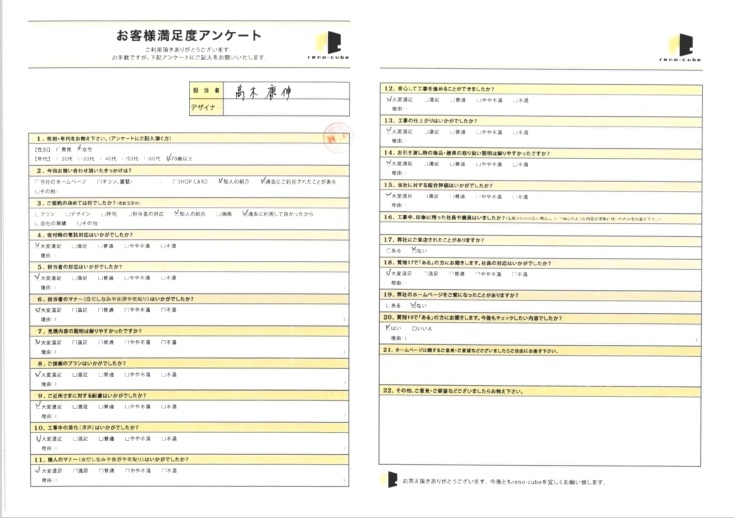This screenshot has height=518, width=734.
Task: Click the お客様満足度アンケート title heading
Action: [x=189, y=36]
